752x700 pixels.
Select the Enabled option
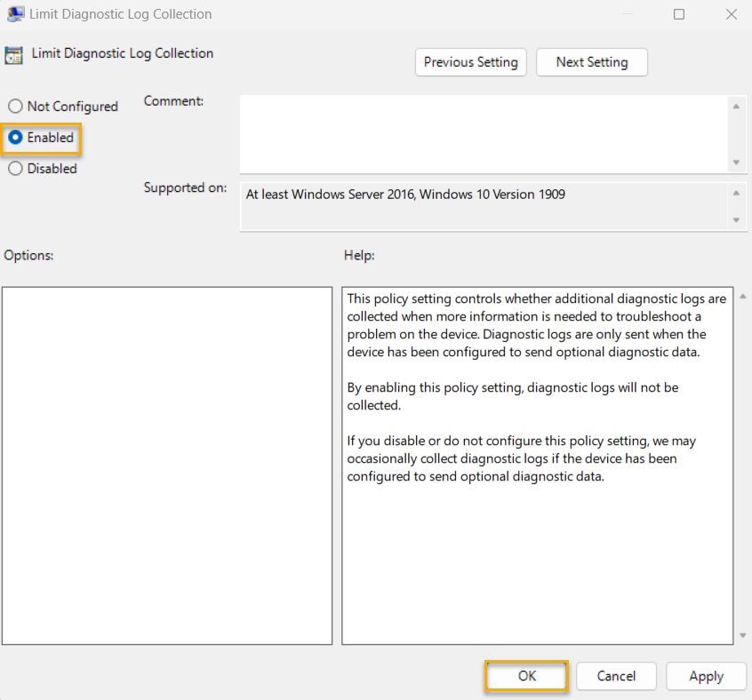tap(15, 138)
